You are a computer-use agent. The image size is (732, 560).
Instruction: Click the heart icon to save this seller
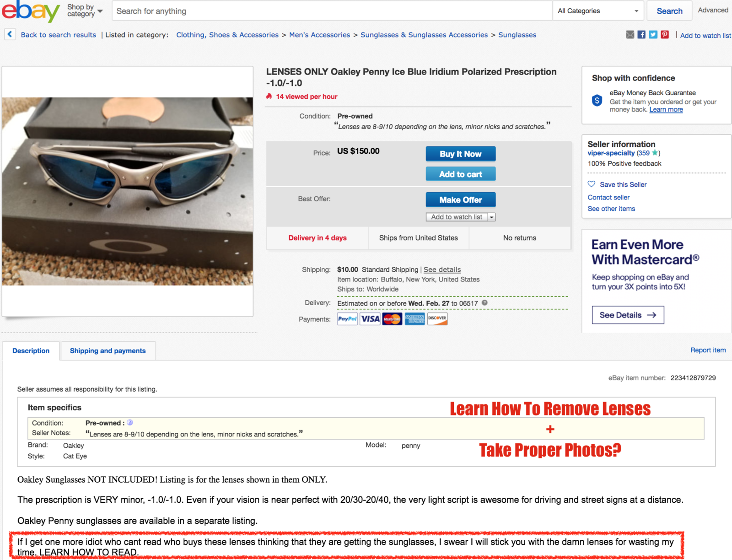(592, 184)
